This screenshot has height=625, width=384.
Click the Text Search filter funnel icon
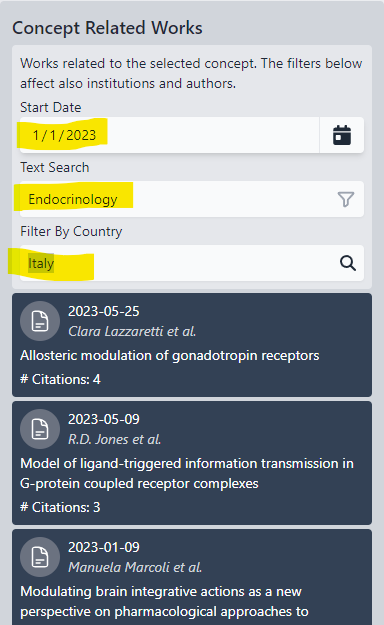[346, 199]
